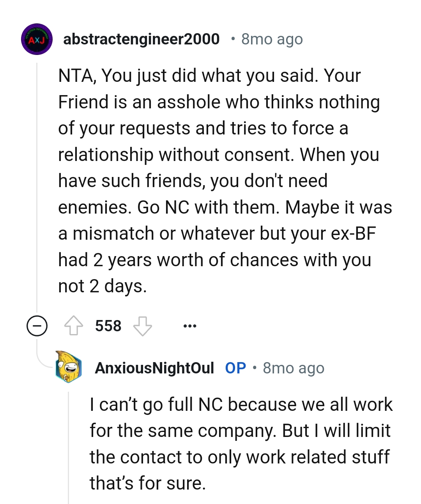Upvote the abstractengineer2000 comment
421x504 pixels.
pyautogui.click(x=74, y=326)
